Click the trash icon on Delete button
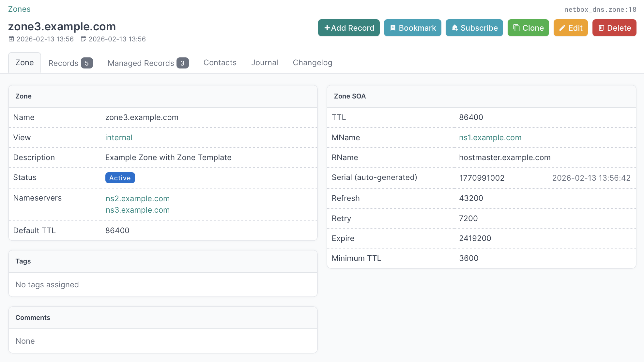Image resolution: width=644 pixels, height=362 pixels. 601,28
